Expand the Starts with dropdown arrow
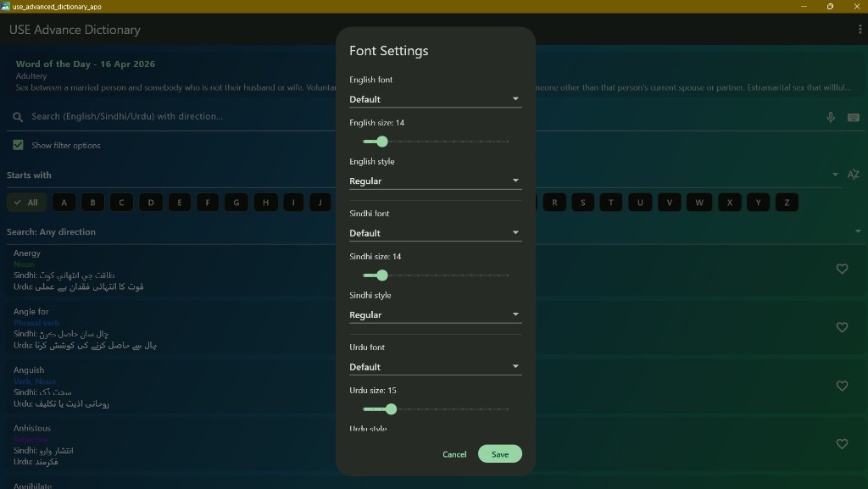The image size is (868, 489). tap(835, 175)
